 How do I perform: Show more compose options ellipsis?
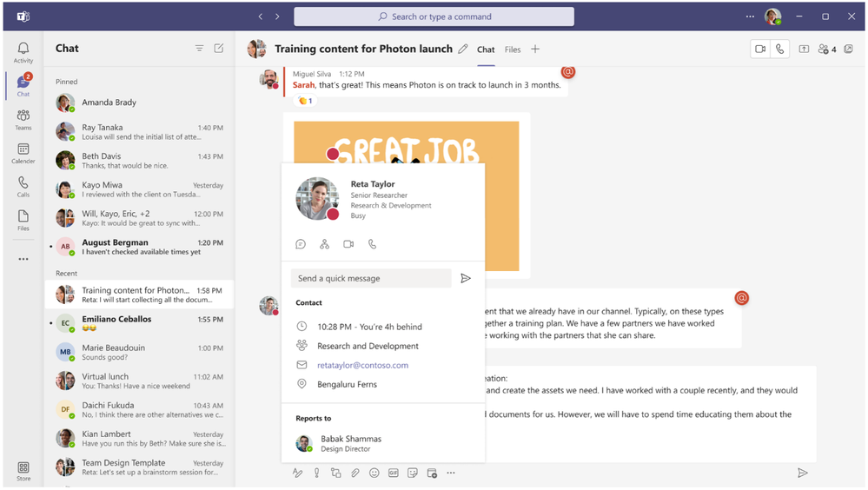pos(451,473)
